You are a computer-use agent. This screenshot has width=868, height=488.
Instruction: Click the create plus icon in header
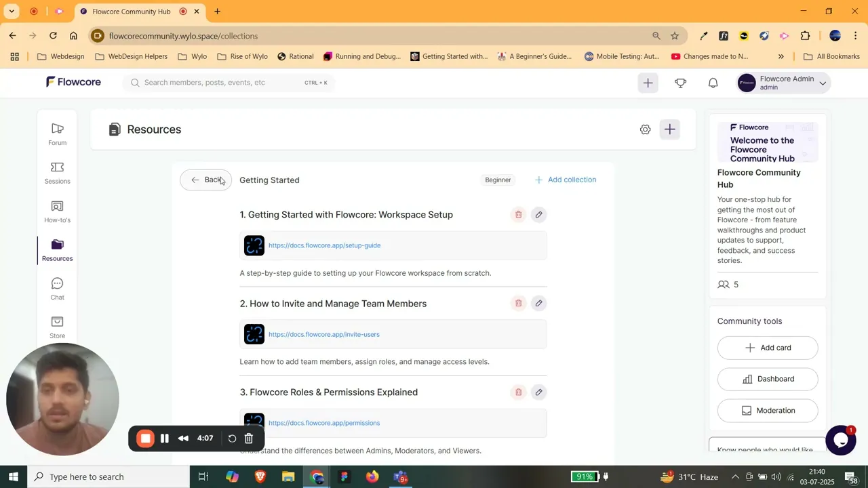click(x=648, y=83)
